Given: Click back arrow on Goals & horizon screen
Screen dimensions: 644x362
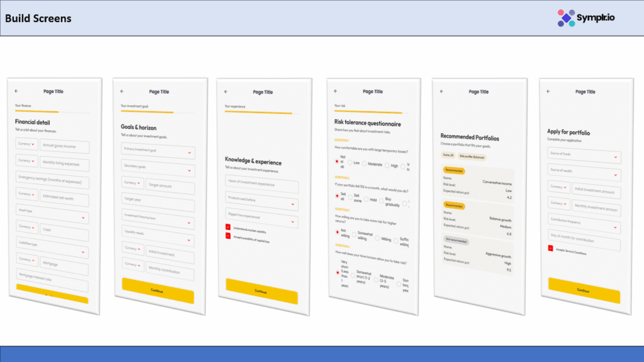Looking at the screenshot, I should coord(122,92).
